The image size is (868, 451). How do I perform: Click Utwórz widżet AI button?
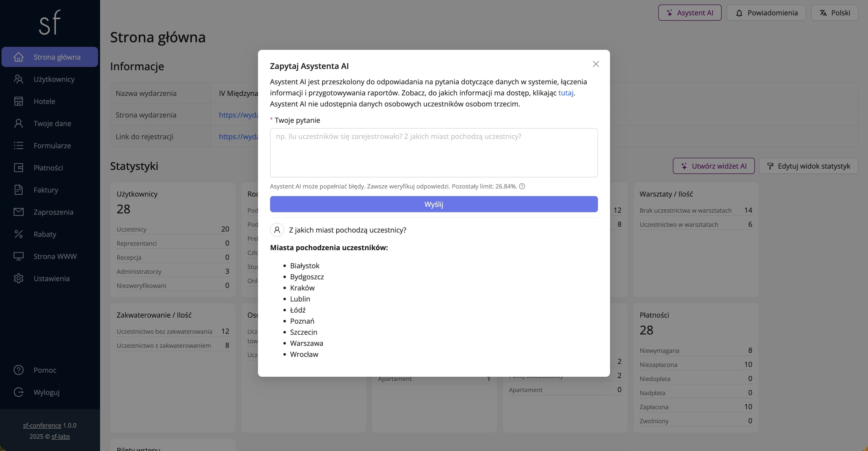(x=713, y=166)
